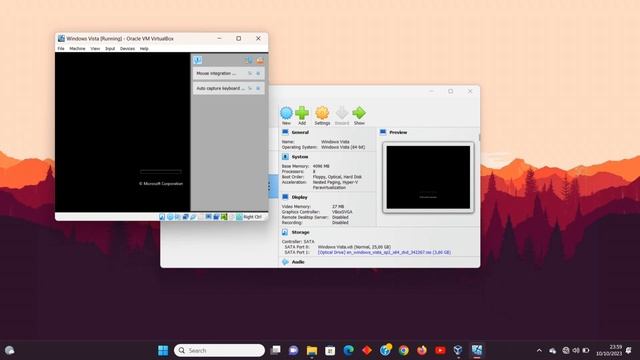The image size is (640, 360).
Task: Click VirtualBox Manager cube taskbar icon
Action: [458, 350]
